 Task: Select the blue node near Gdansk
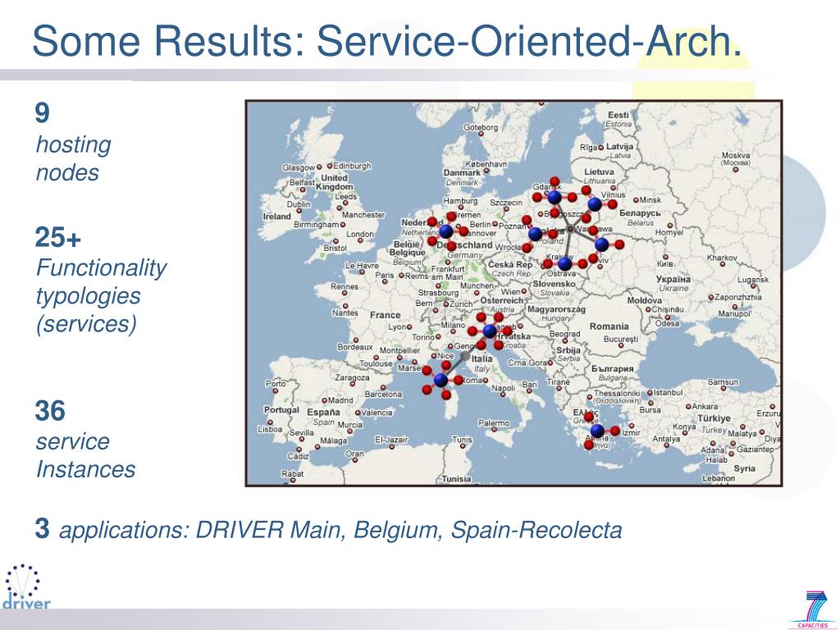(555, 197)
